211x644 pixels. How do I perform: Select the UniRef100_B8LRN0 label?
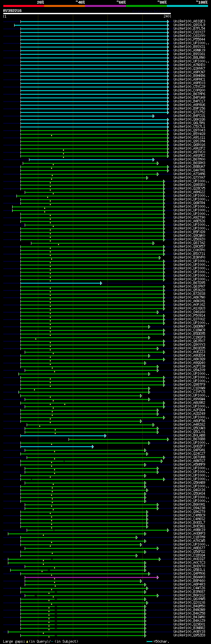tap(189, 57)
